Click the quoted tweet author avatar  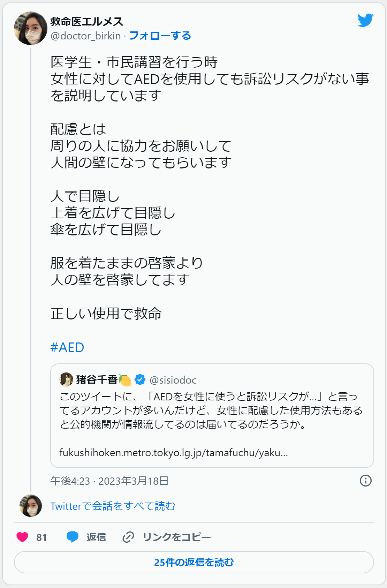pyautogui.click(x=66, y=379)
